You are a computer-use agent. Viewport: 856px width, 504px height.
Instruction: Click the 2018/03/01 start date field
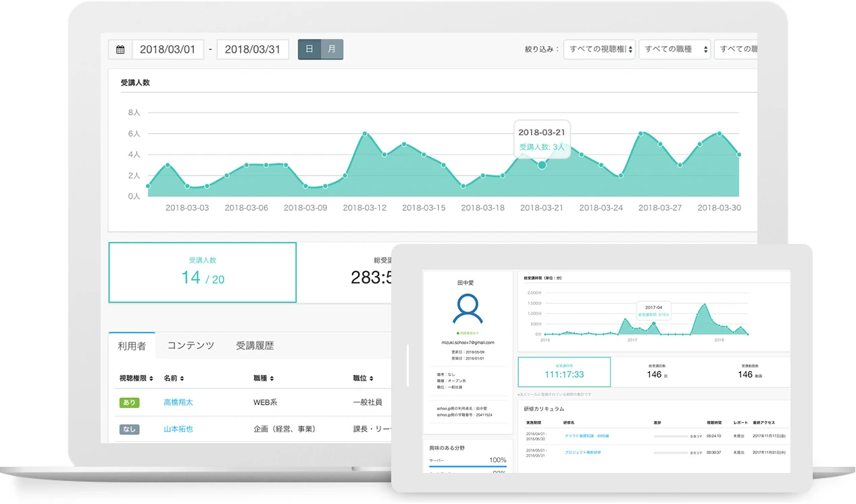168,48
